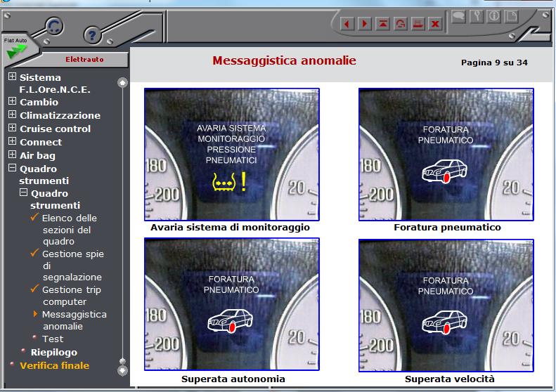The width and height of the screenshot is (556, 392).
Task: Click the red print icon
Action: 418,24
